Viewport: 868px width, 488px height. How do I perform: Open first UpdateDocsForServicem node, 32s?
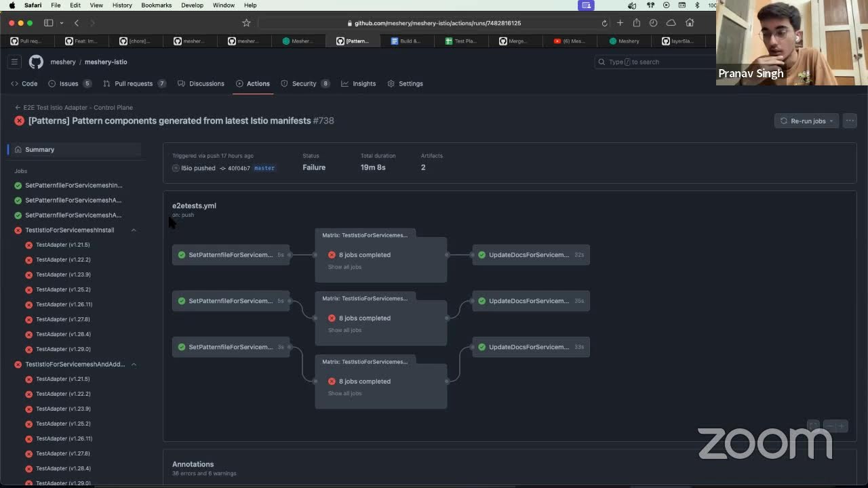tap(531, 255)
